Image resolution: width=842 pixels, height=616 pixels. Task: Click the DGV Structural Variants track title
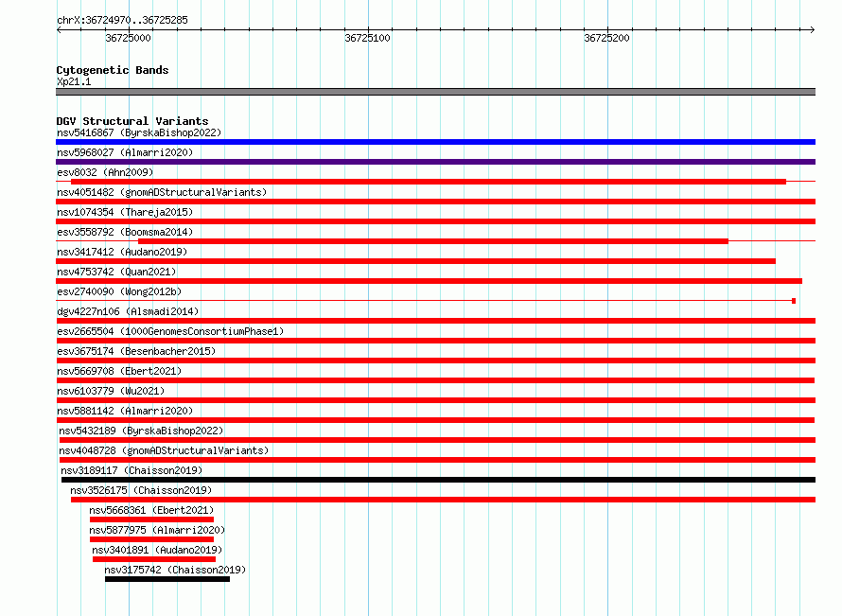tap(132, 121)
